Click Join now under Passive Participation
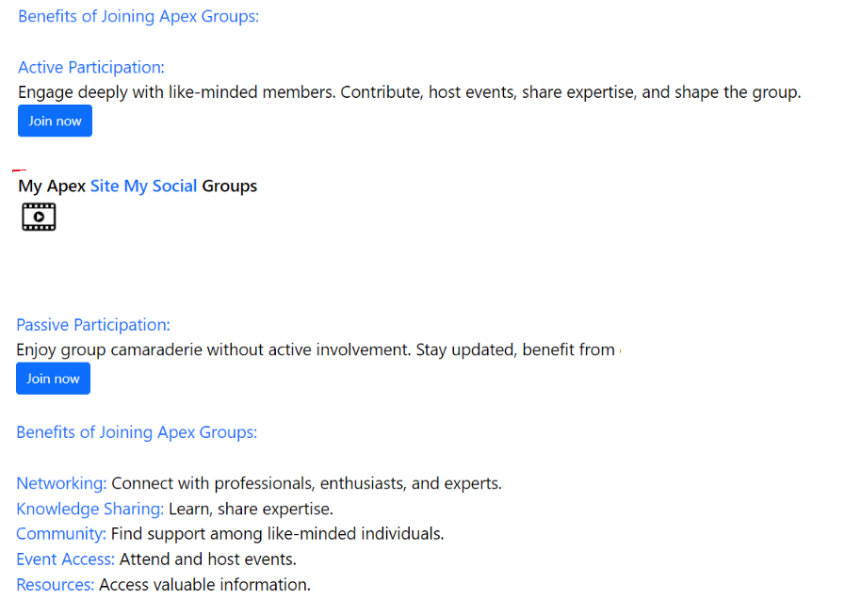This screenshot has height=616, width=845. click(53, 379)
